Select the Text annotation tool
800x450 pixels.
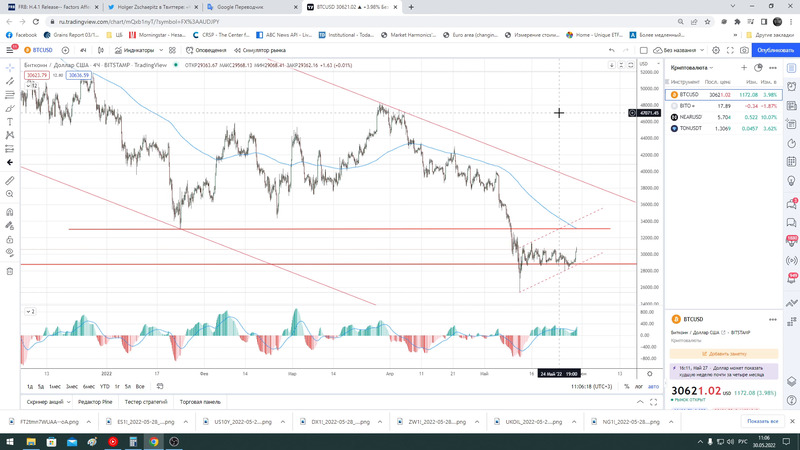pos(9,120)
